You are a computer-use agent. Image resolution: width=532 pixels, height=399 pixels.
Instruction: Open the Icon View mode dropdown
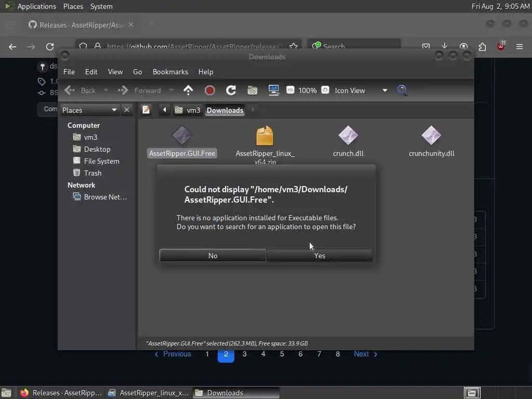point(361,90)
